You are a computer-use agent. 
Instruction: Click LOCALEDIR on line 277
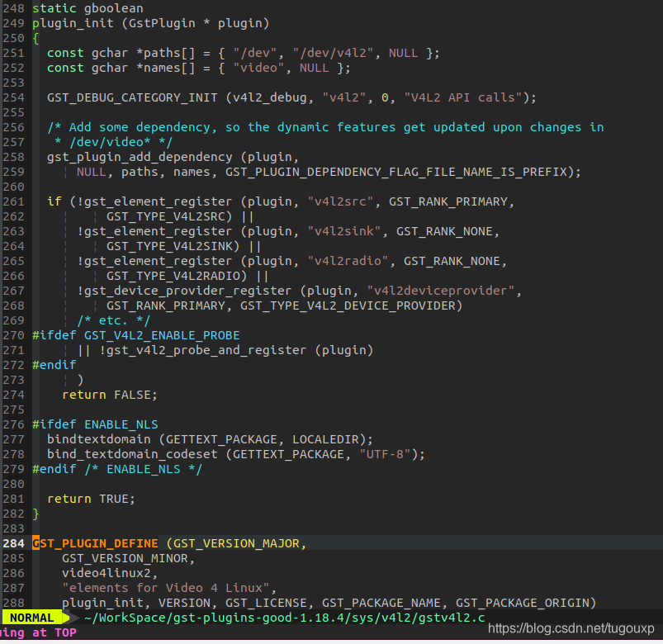coord(325,439)
